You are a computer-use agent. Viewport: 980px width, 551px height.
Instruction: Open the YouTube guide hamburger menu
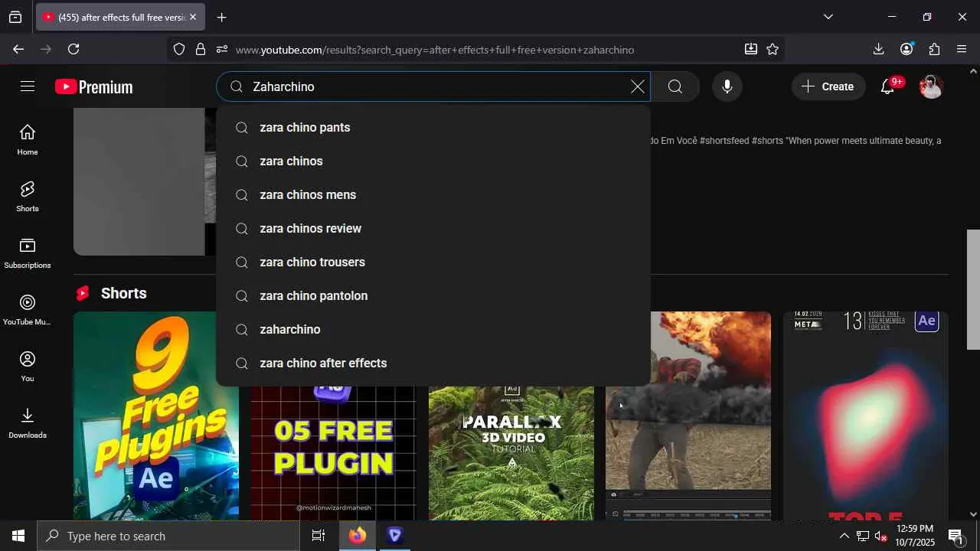tap(28, 86)
